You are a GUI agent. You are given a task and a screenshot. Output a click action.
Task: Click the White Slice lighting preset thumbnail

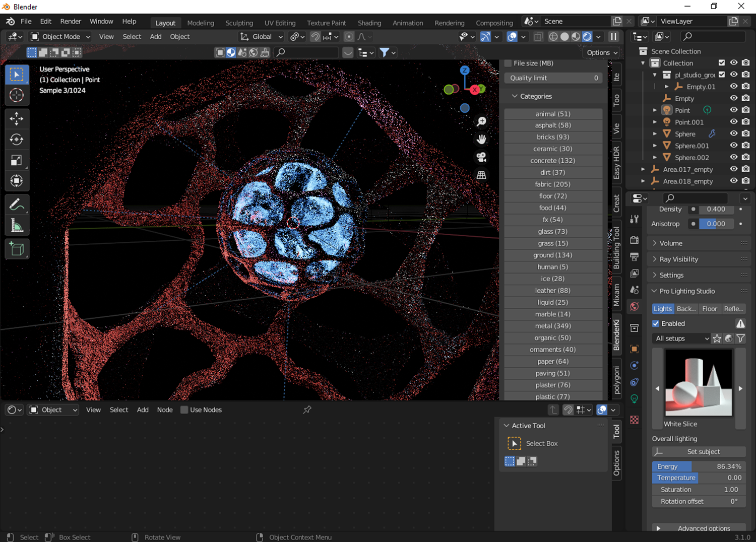click(x=699, y=382)
